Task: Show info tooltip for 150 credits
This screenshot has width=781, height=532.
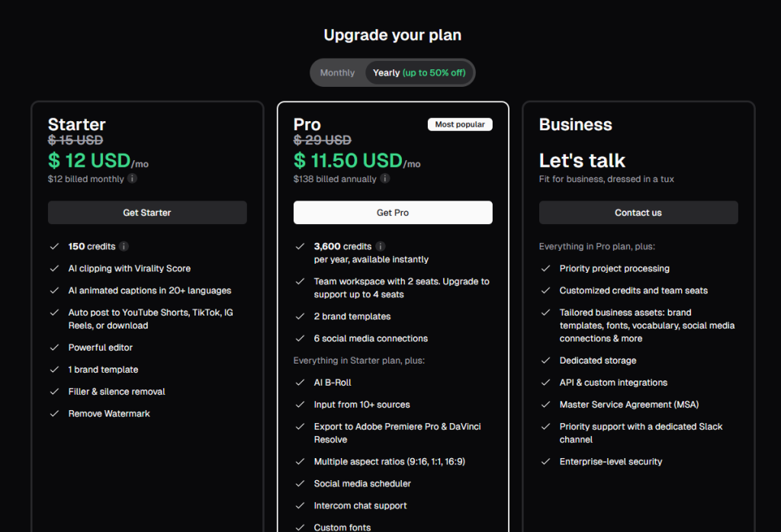Action: [124, 246]
